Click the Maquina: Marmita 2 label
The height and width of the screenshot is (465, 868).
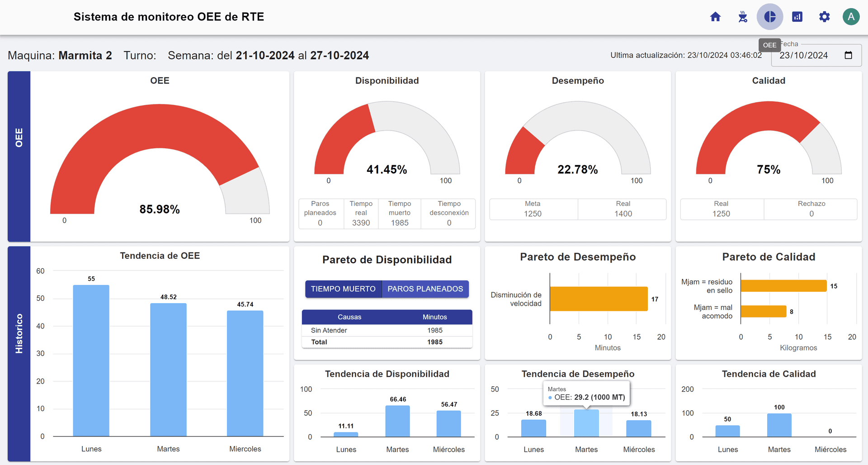pyautogui.click(x=59, y=55)
